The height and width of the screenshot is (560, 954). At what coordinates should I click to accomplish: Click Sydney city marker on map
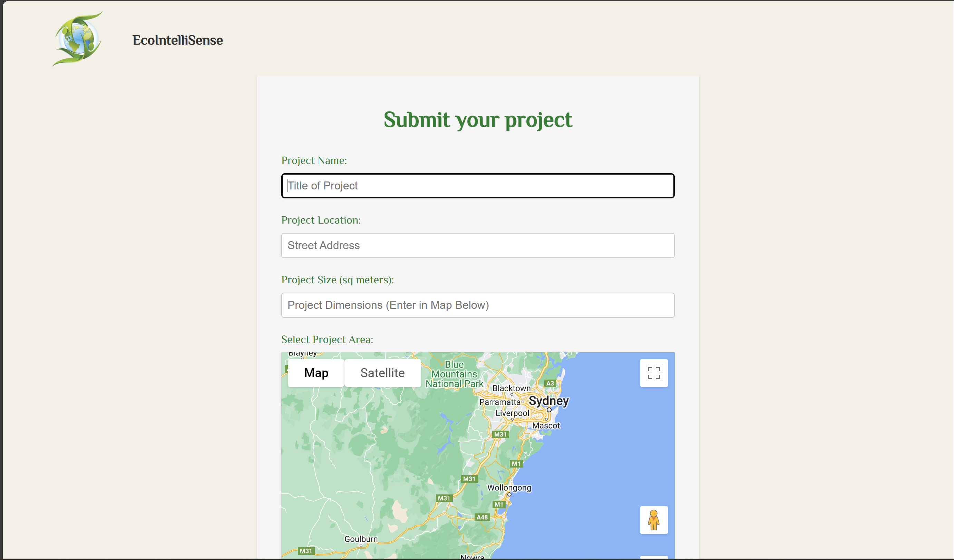pos(548,410)
